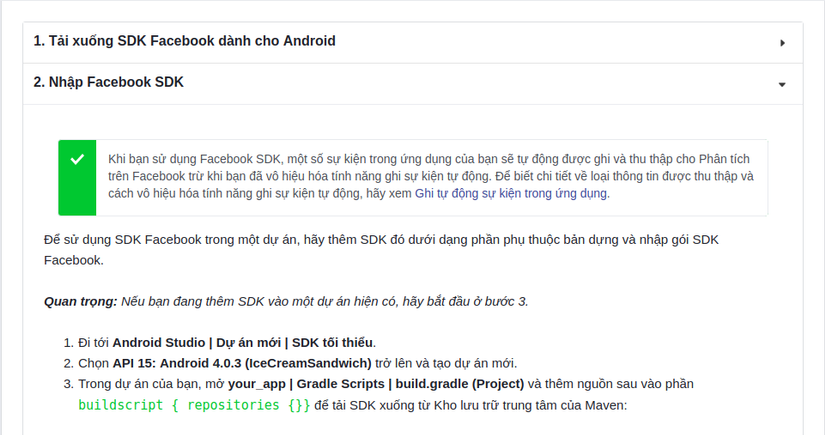Click the bold "Quan trọng:" label
Image resolution: width=825 pixels, height=435 pixels.
[81, 301]
